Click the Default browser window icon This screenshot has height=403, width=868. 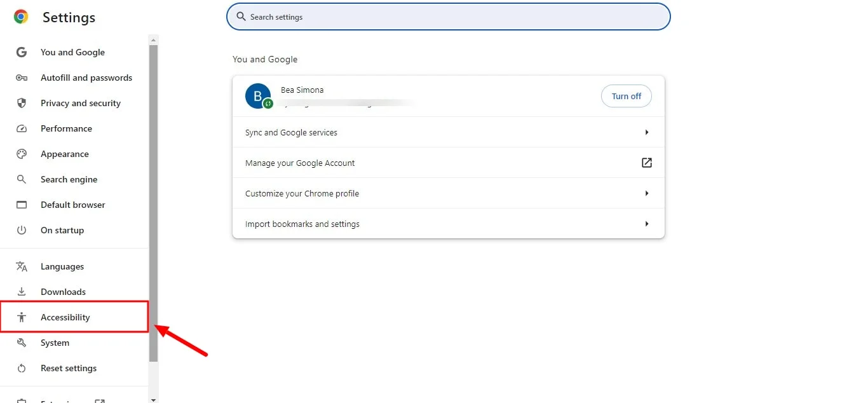click(x=22, y=205)
